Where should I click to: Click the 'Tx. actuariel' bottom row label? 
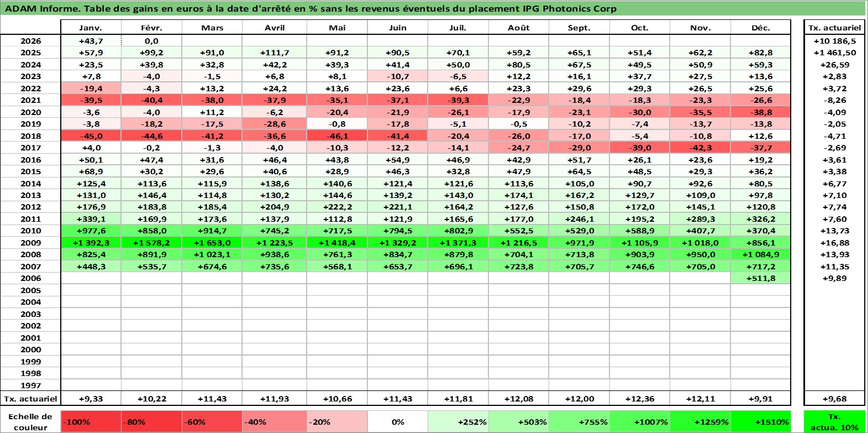[30, 399]
